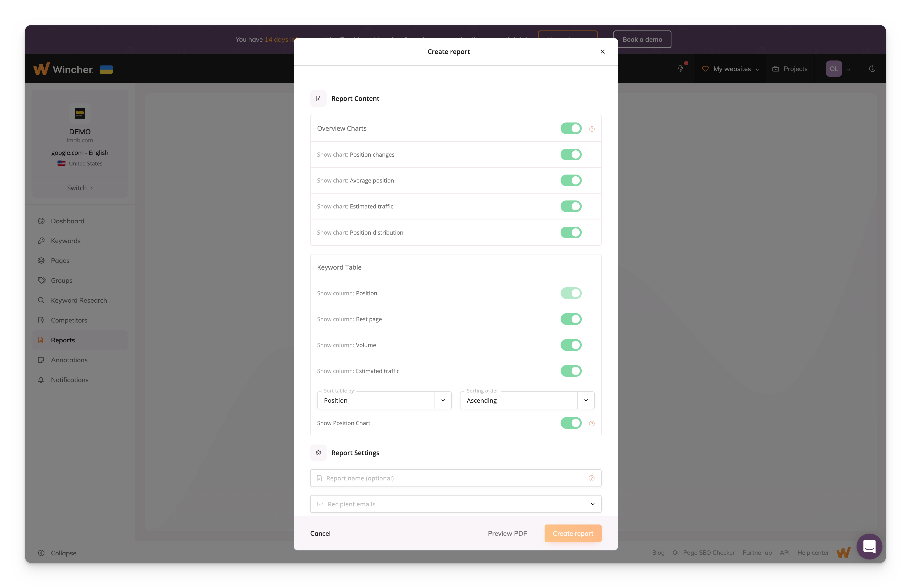Screen dimensions: 911x588
Task: Open Preview PDF
Action: click(x=507, y=533)
